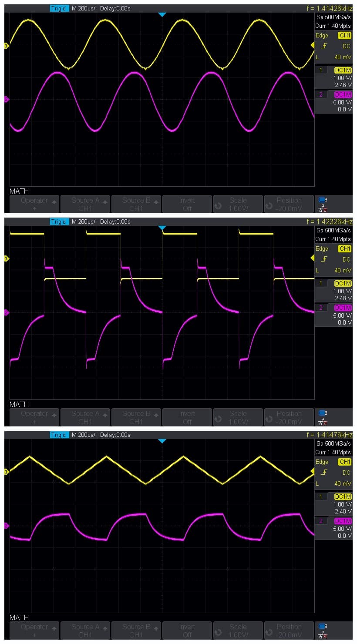
Task: Toggle Invert Off in the sine wave capture
Action: (x=187, y=204)
